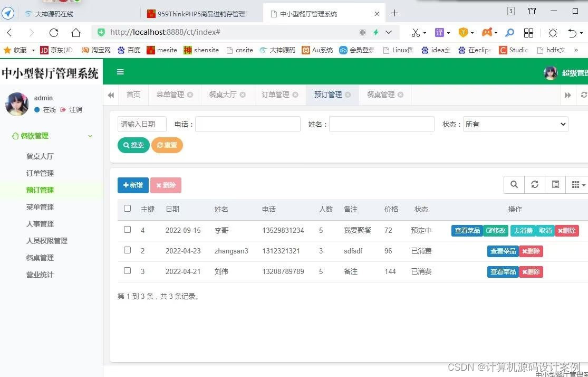Click the browser magnifier search icon
This screenshot has width=588, height=377.
point(509,33)
